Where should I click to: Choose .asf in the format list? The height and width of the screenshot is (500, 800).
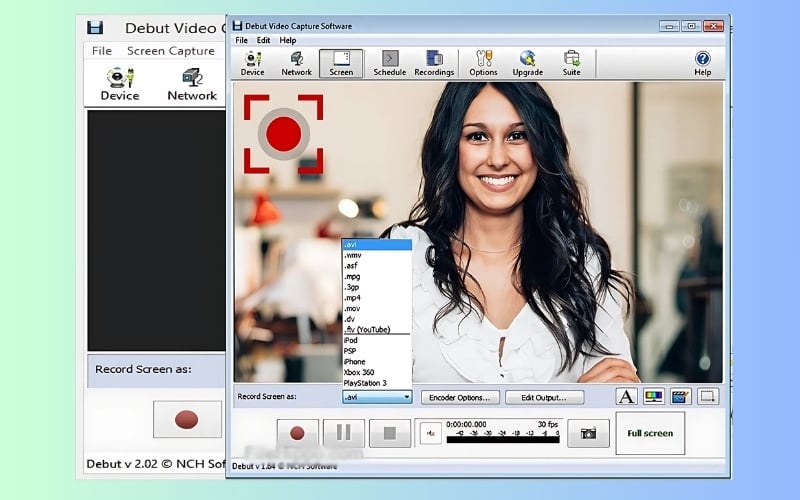tap(377, 266)
